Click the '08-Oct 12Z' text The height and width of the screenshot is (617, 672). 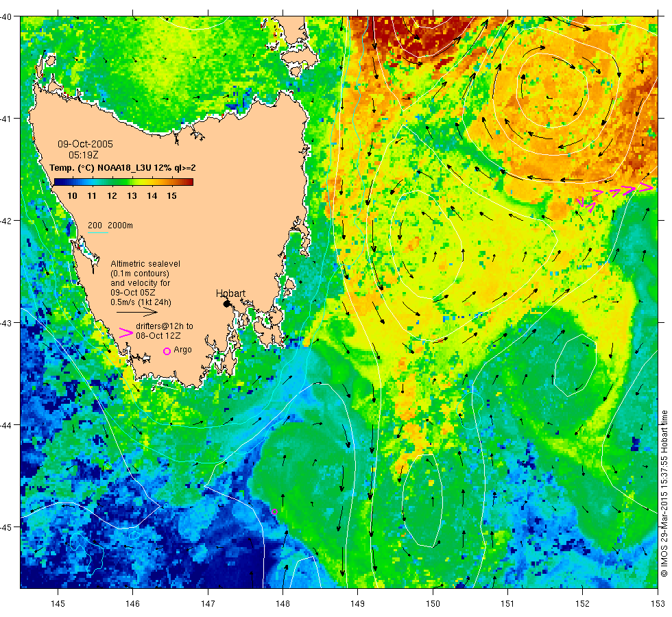tap(158, 335)
